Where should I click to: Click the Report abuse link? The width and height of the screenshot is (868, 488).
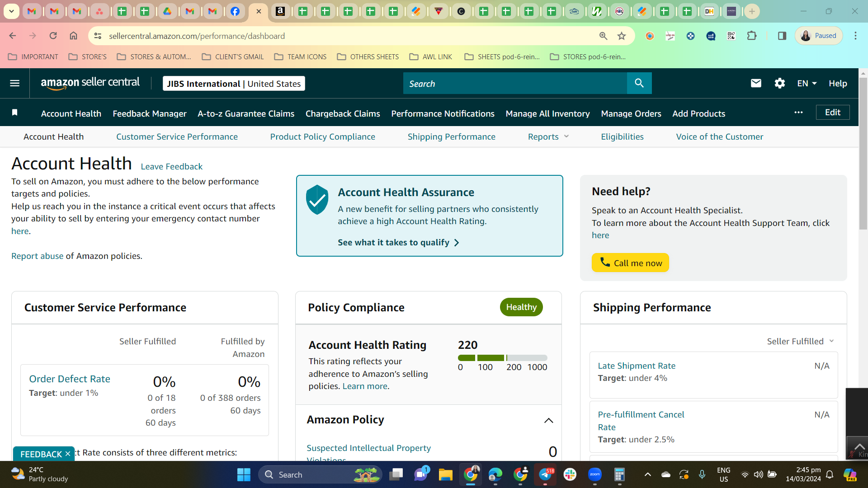(37, 256)
